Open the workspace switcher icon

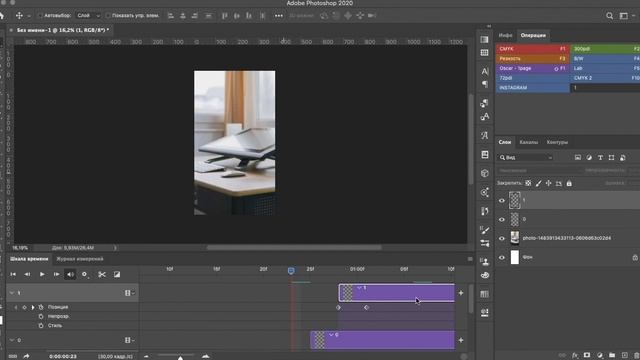click(x=624, y=16)
